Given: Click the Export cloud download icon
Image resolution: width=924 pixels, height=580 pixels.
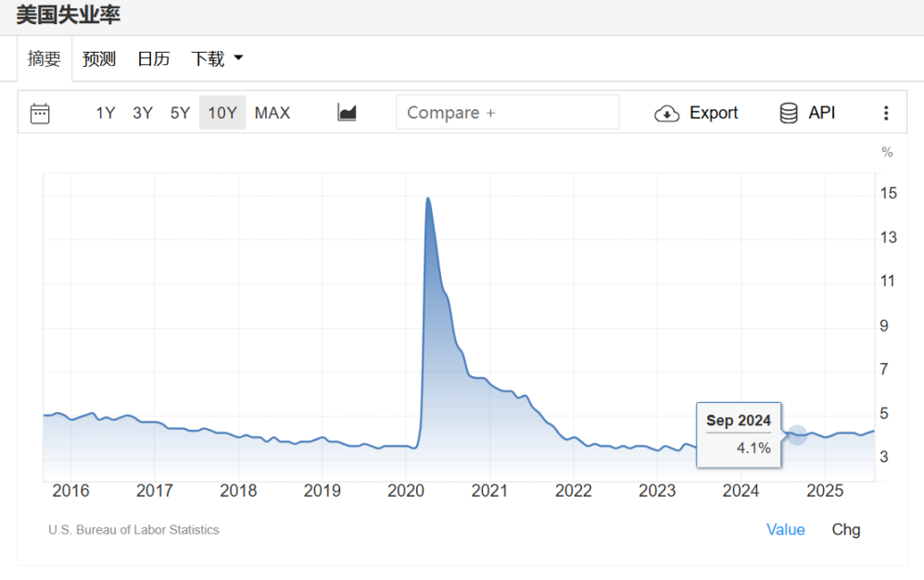Looking at the screenshot, I should 666,113.
